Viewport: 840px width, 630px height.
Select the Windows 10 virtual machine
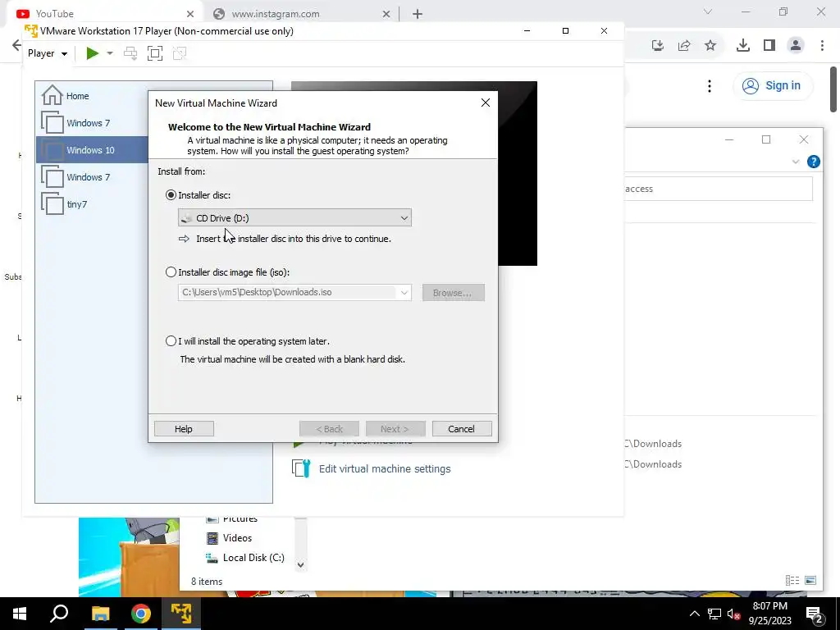pyautogui.click(x=92, y=150)
